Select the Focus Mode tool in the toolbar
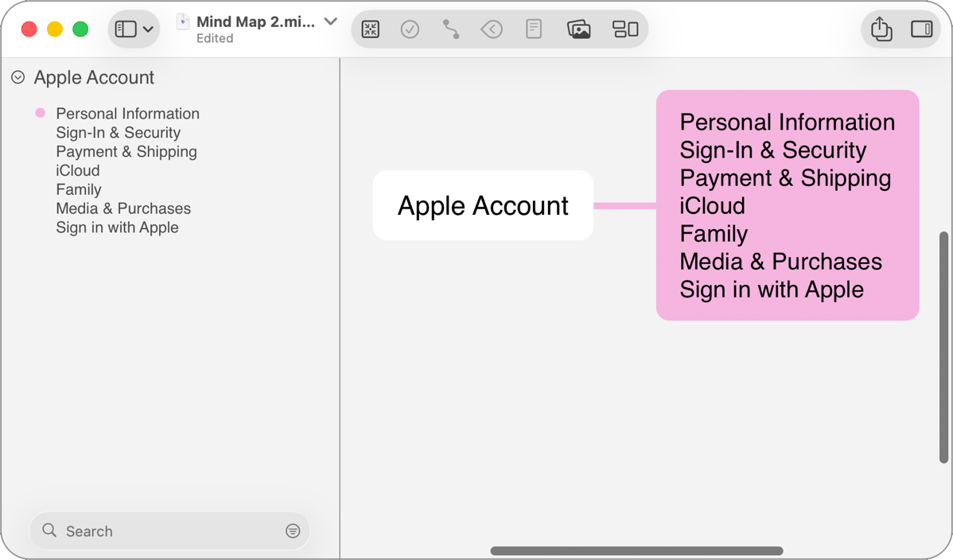Viewport: 953px width, 560px height. (x=370, y=29)
